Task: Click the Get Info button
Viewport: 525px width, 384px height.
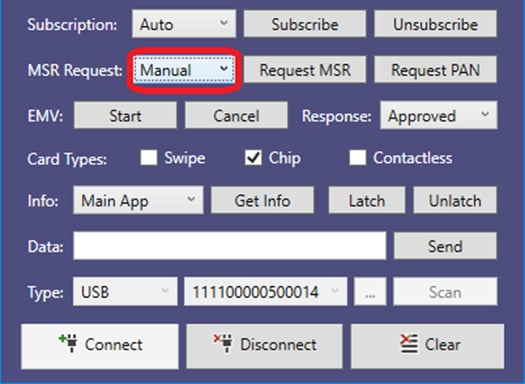Action: (x=262, y=201)
